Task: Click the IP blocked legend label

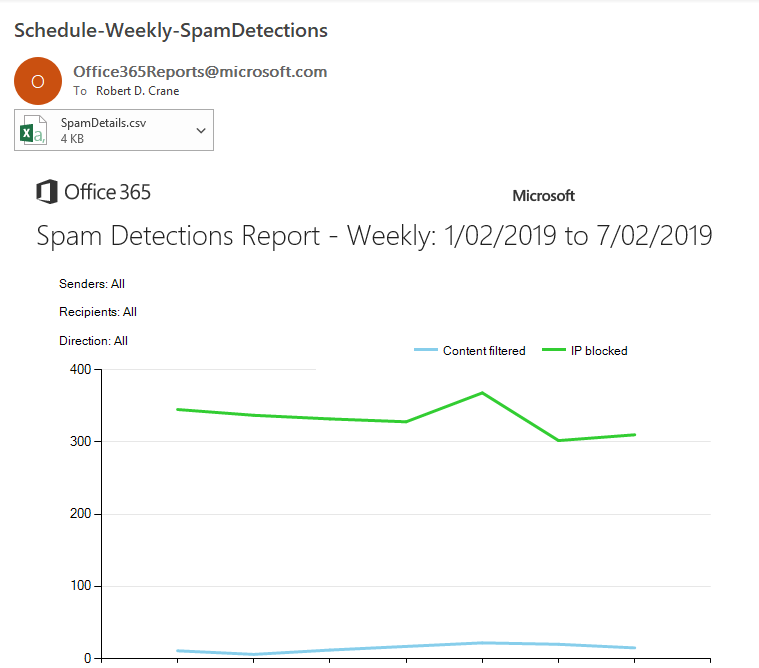Action: (x=599, y=351)
